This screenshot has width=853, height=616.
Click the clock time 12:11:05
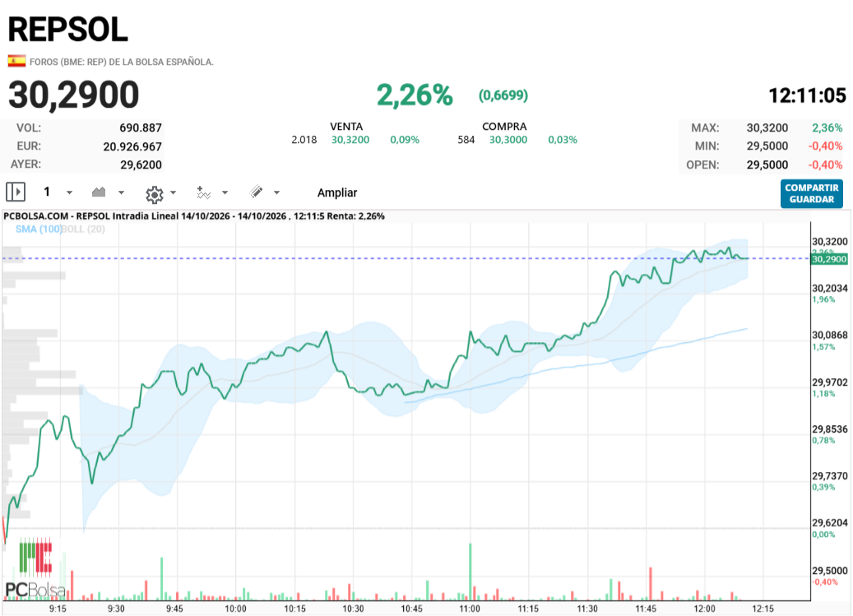[x=807, y=95]
